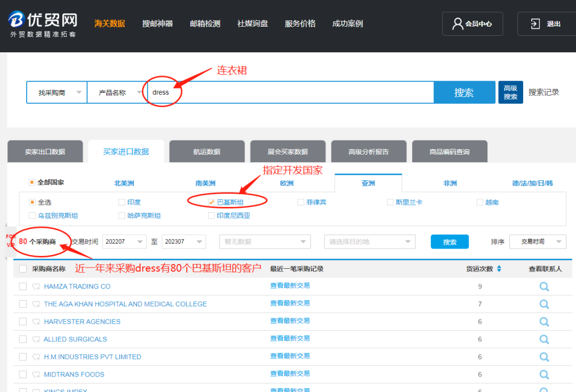The height and width of the screenshot is (392, 576).
Task: Click contact magnifier for H.M.INDUSTRIES PVT LIMITED
Action: click(544, 357)
